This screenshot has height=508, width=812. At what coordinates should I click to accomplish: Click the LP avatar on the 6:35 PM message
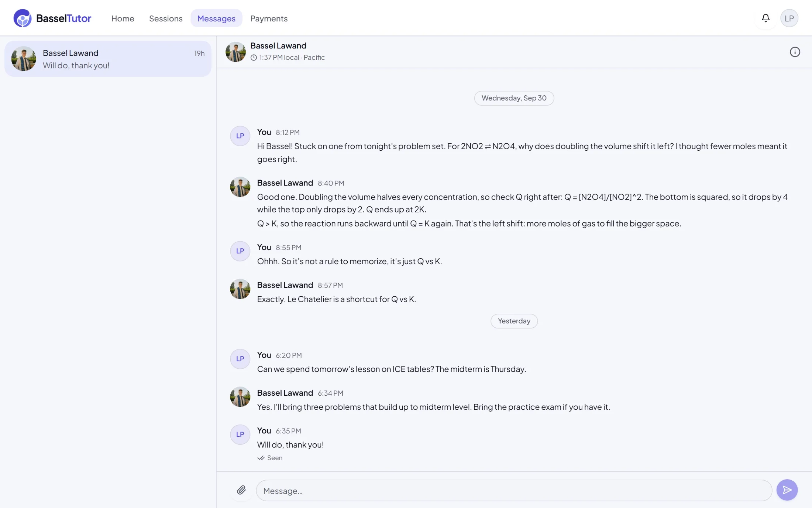(240, 434)
